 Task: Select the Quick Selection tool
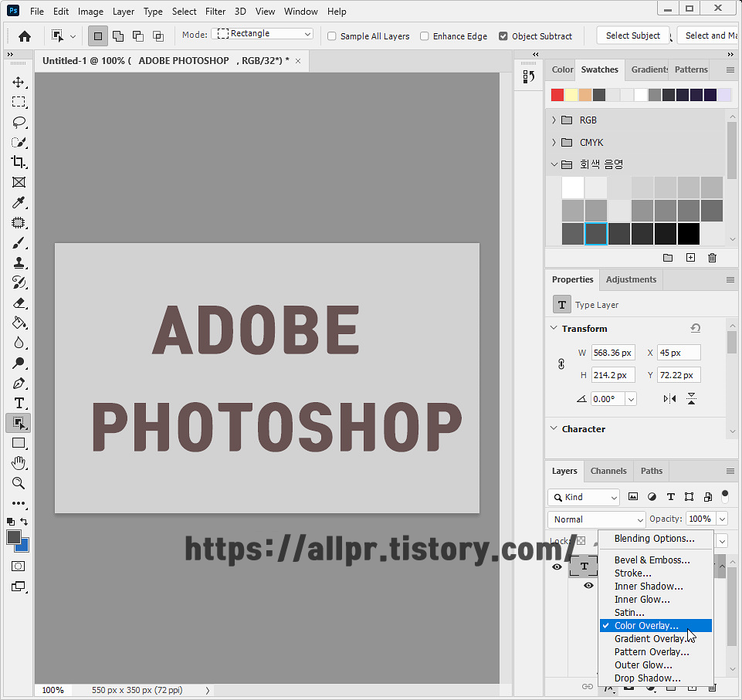[19, 142]
